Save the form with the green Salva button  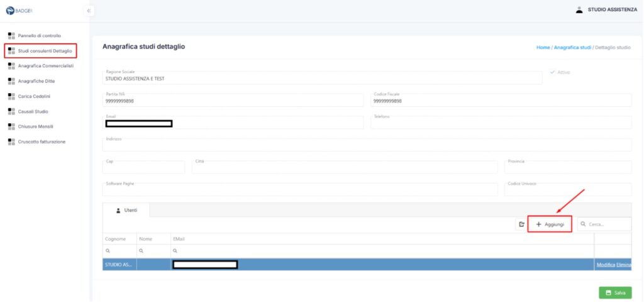(615, 293)
